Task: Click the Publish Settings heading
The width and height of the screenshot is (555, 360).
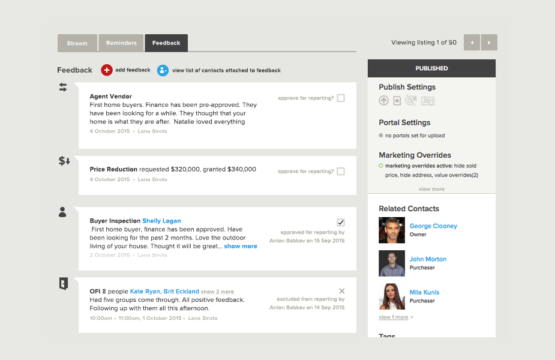Action: coord(407,87)
